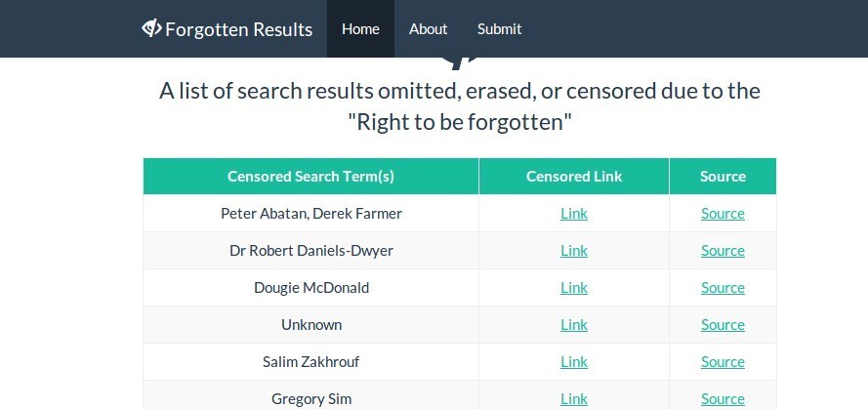
Task: Open the Submit page
Action: pos(499,29)
